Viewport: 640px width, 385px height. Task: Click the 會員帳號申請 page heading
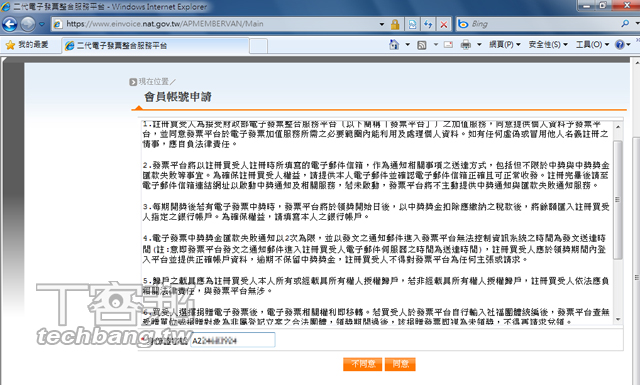point(178,97)
